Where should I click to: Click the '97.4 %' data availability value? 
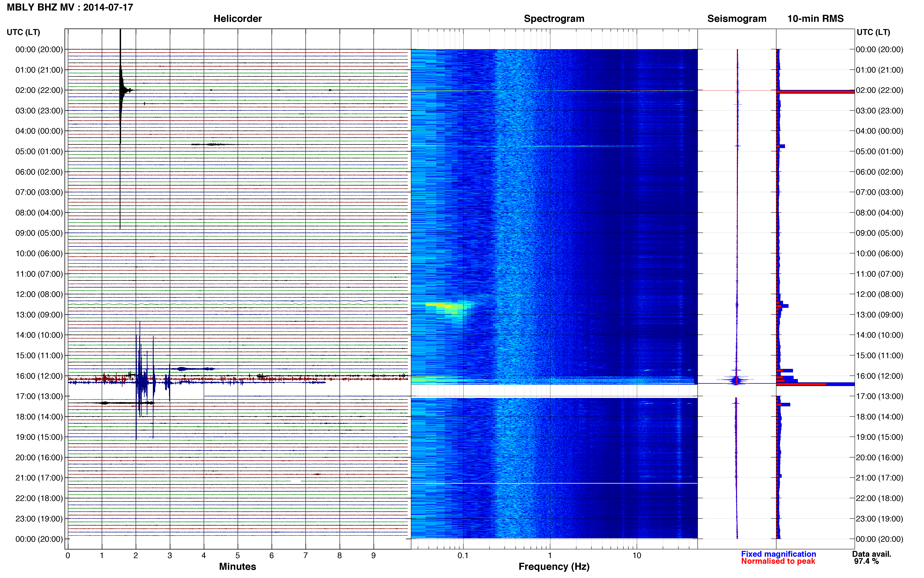[x=866, y=561]
